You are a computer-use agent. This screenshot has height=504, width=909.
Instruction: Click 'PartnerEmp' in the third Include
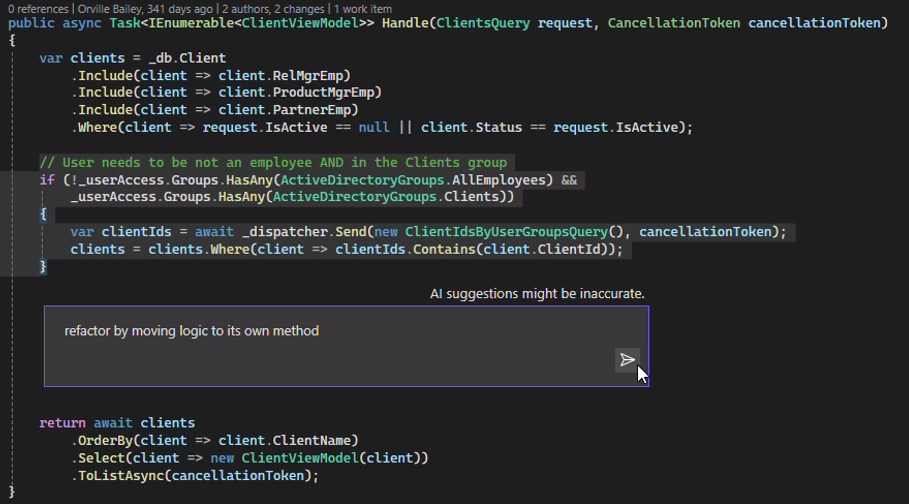(312, 110)
